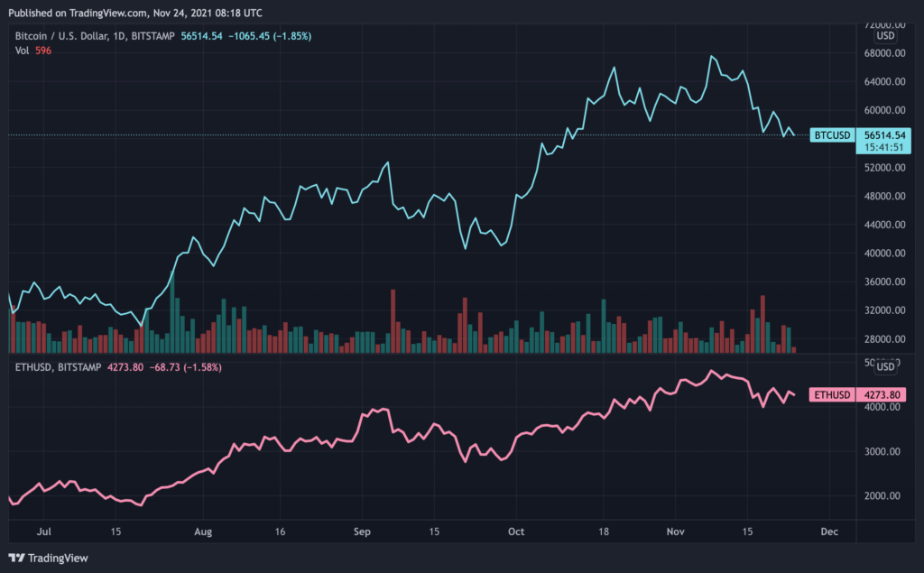
Task: Click the 4273.80 price tag on the axis
Action: point(884,394)
